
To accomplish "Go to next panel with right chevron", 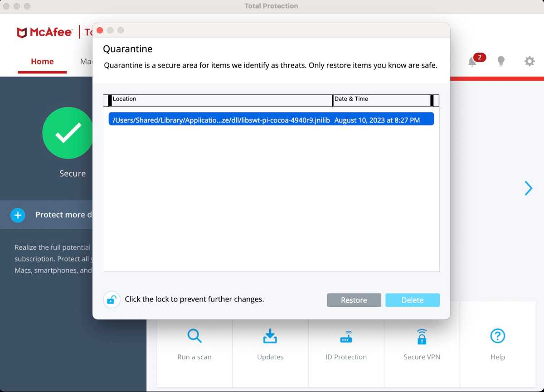I will pyautogui.click(x=529, y=188).
